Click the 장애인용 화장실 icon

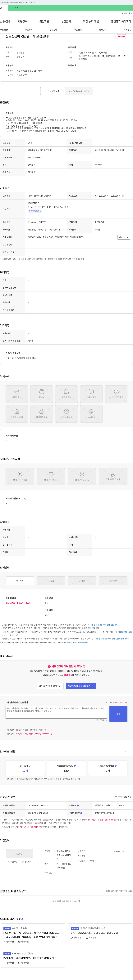[x=82, y=477]
